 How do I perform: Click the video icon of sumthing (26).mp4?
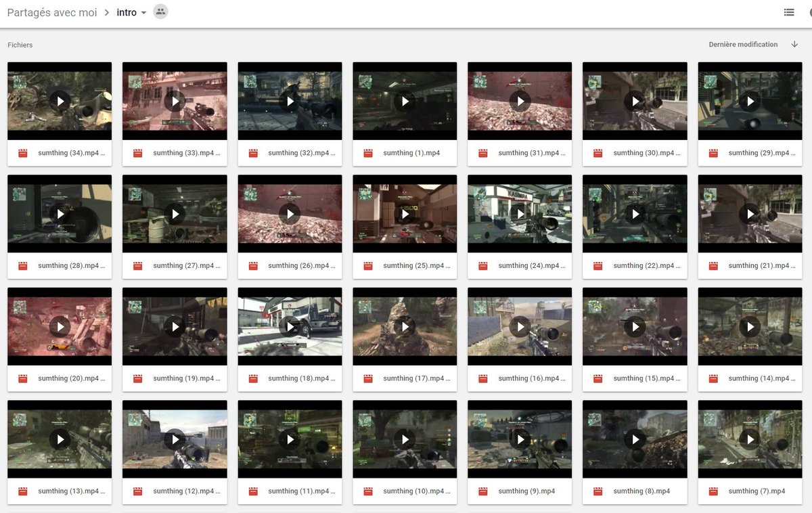coord(253,266)
